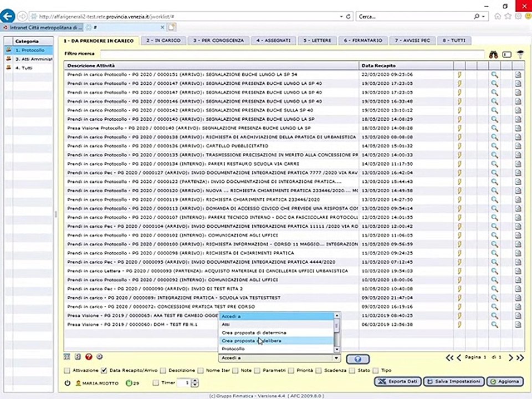Screen dimensions: 532x399
Task: Click the Timer value stepper arrows
Action: click(x=195, y=383)
